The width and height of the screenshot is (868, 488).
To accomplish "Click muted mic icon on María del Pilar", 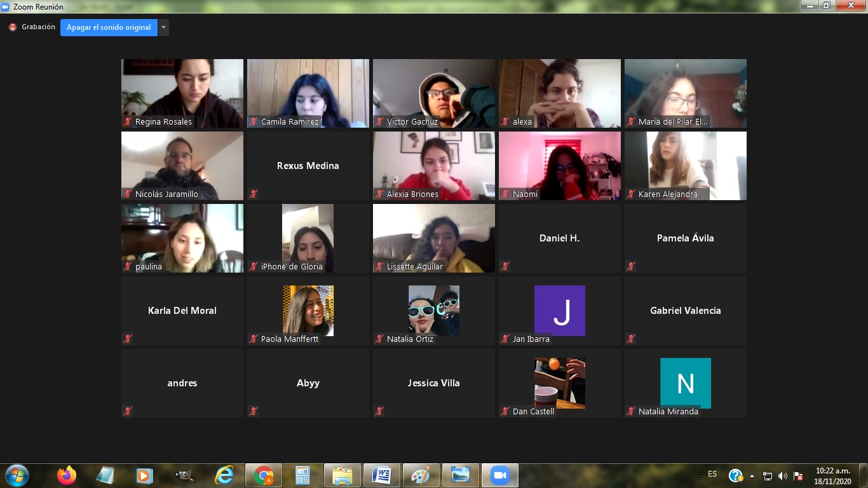I will coord(631,121).
